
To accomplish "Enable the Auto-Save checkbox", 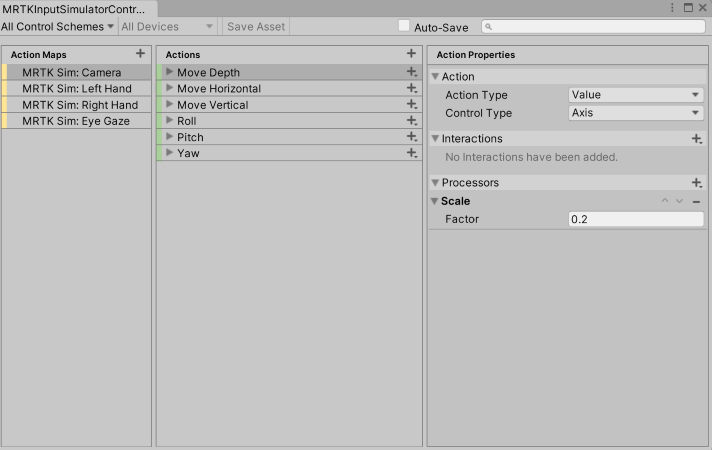I will point(404,26).
